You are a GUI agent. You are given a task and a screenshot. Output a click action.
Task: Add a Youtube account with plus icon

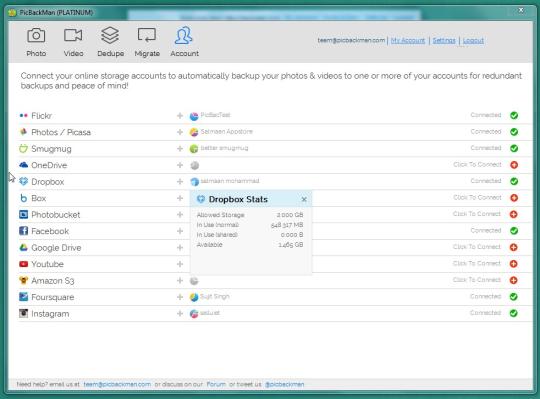[x=180, y=264]
